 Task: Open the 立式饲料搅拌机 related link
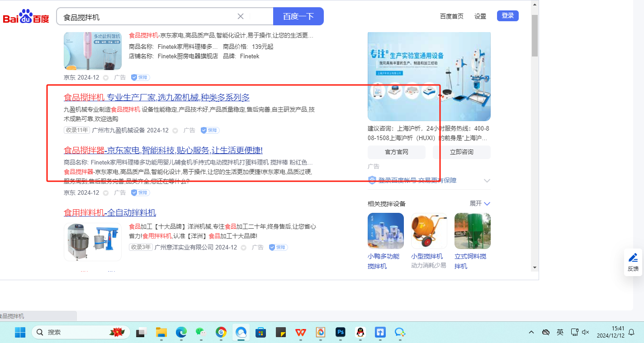point(470,261)
